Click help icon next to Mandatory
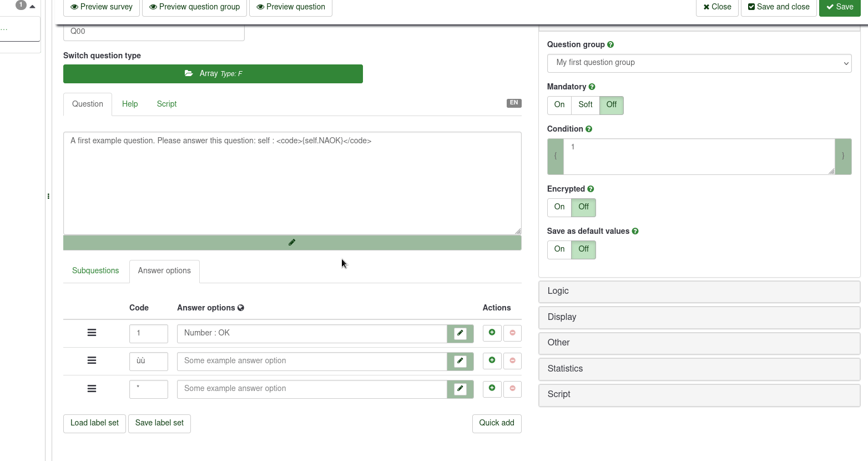Screen dimensions: 868x461 point(592,87)
